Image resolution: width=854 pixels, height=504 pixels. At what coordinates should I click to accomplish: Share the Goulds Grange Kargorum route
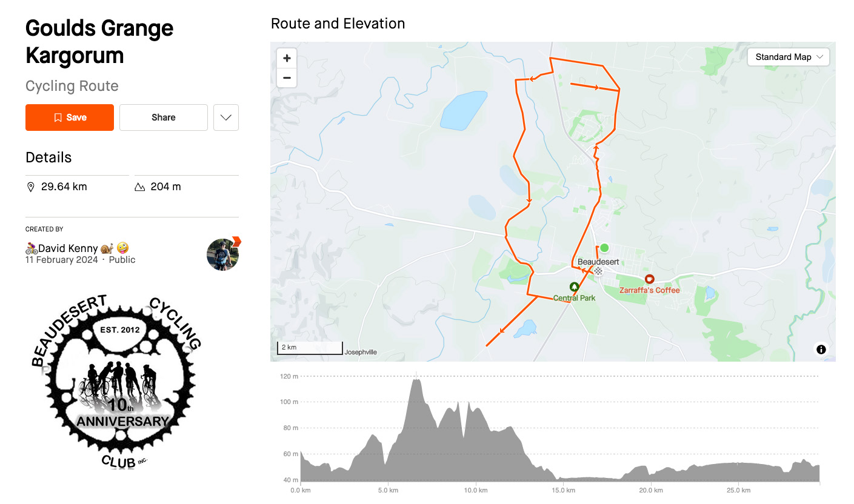coord(164,118)
